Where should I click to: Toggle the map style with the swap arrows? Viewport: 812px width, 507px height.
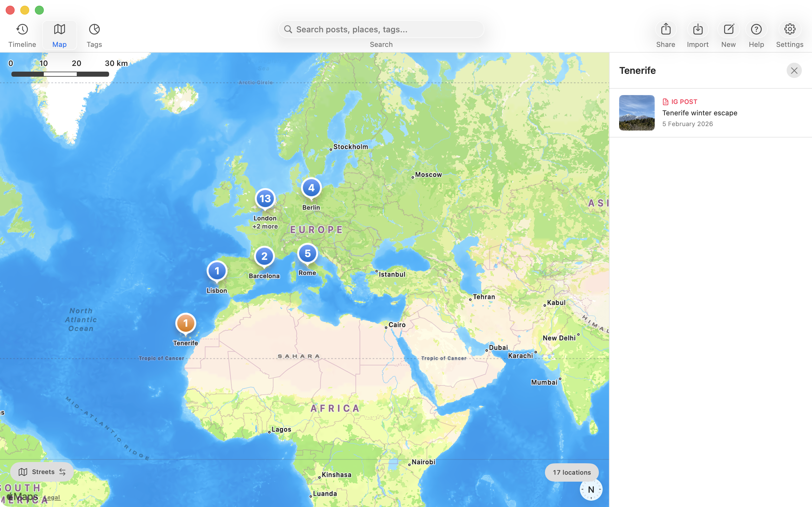tap(63, 472)
